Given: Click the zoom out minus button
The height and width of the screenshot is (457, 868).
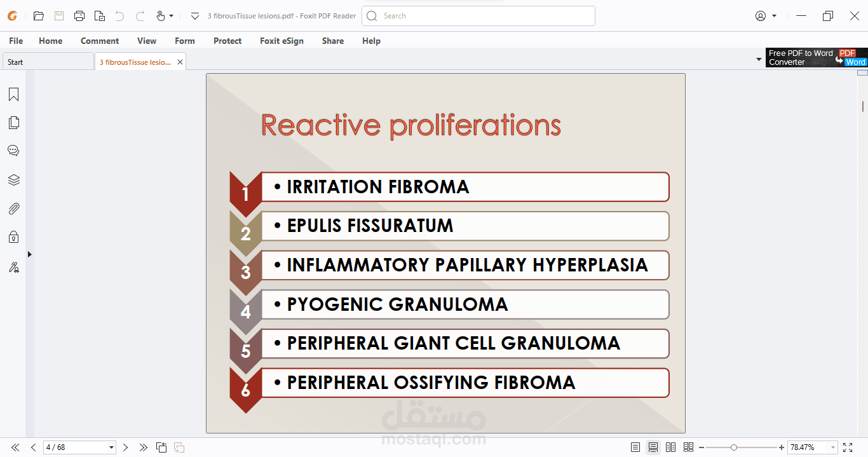Looking at the screenshot, I should [702, 447].
